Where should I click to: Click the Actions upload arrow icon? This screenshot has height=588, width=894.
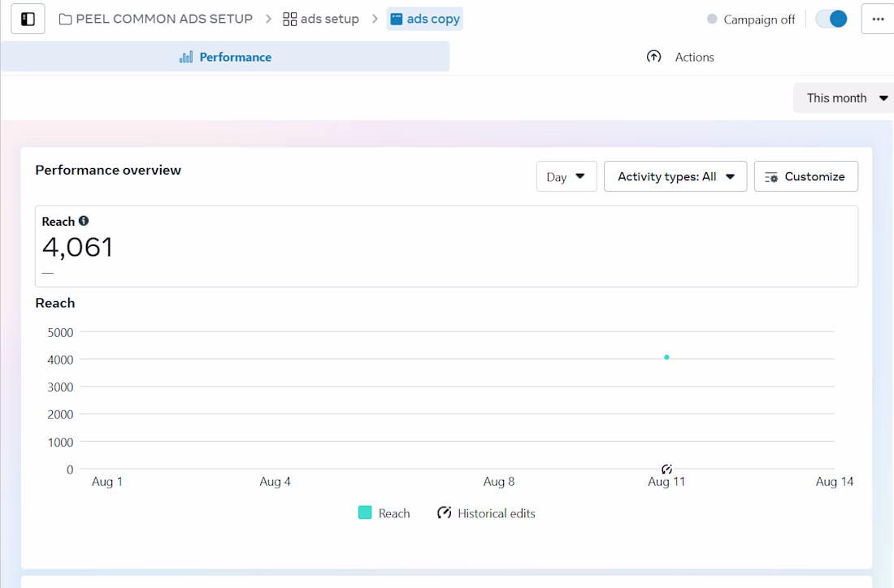[x=654, y=56]
